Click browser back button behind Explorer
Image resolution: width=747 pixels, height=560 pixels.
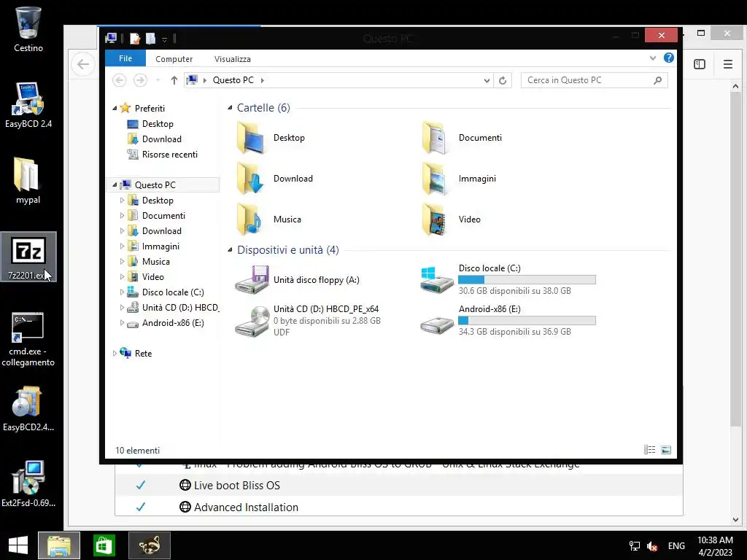[x=83, y=64]
